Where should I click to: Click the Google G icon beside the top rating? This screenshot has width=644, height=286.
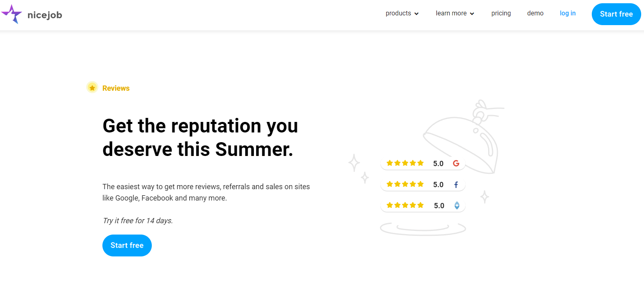click(x=456, y=163)
